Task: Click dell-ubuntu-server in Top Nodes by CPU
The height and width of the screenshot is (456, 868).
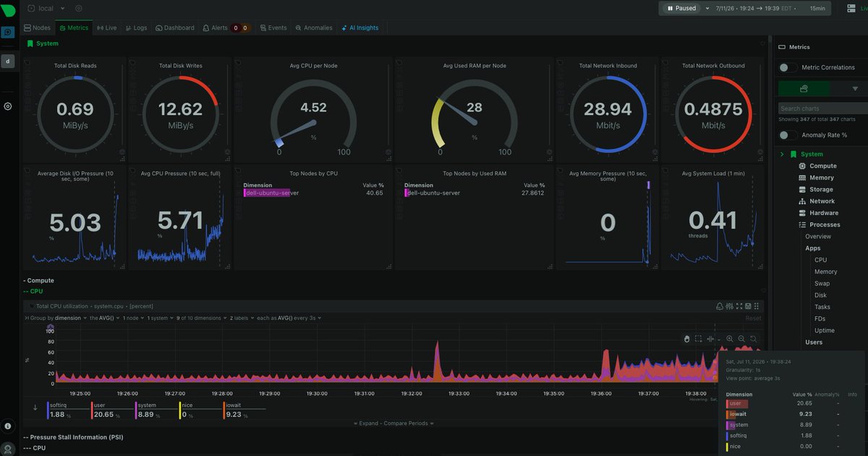Action: tap(272, 193)
